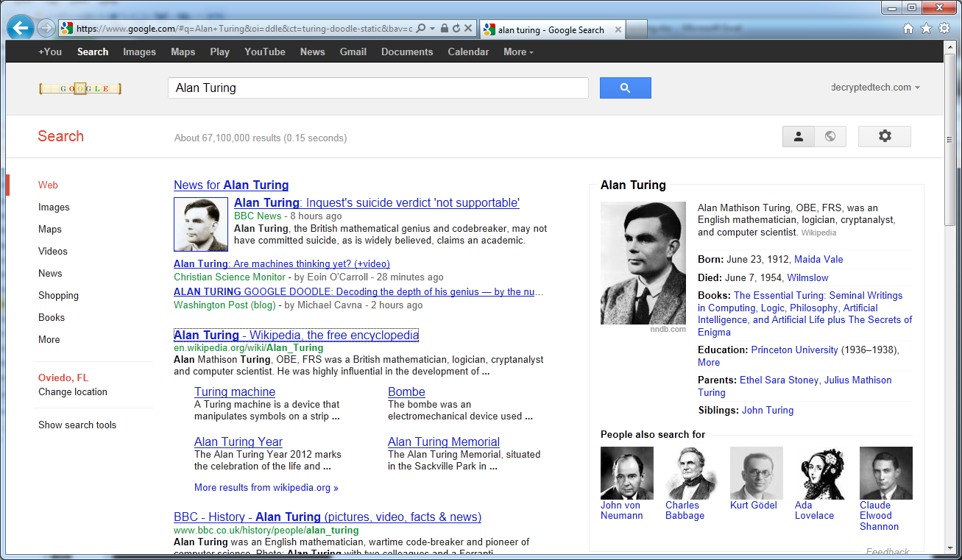Open YouTube in the Google bar
Viewport: 962px width, 560px height.
(265, 52)
